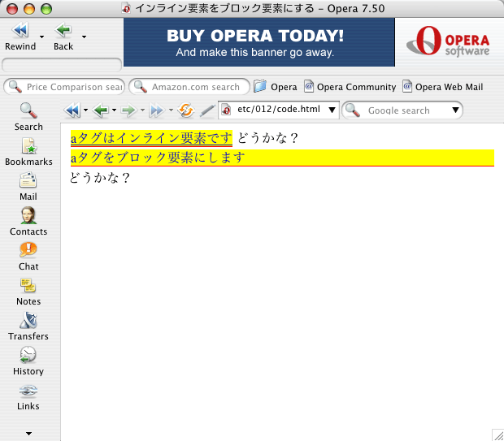Open forward history dropdown in address toolbar
This screenshot has height=441, width=504.
pyautogui.click(x=143, y=110)
